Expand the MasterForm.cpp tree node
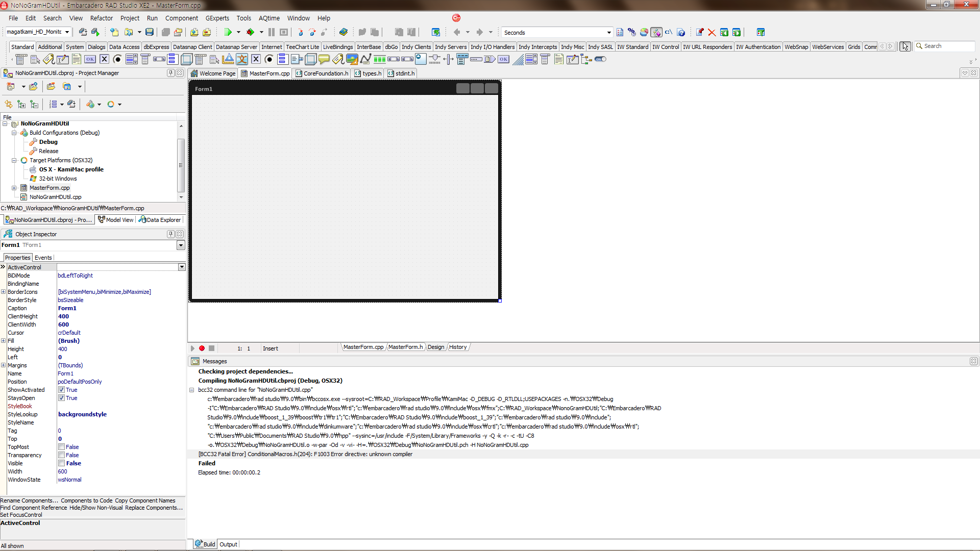The width and height of the screenshot is (980, 551). 14,188
